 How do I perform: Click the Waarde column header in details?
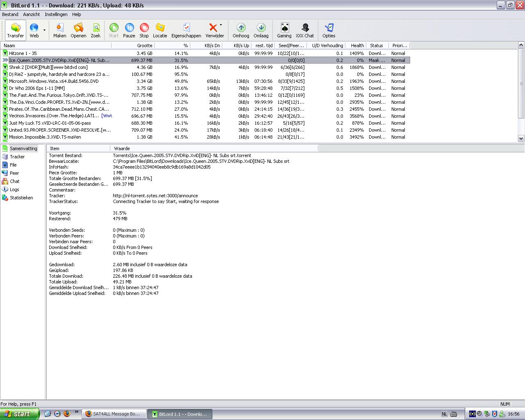pos(214,148)
